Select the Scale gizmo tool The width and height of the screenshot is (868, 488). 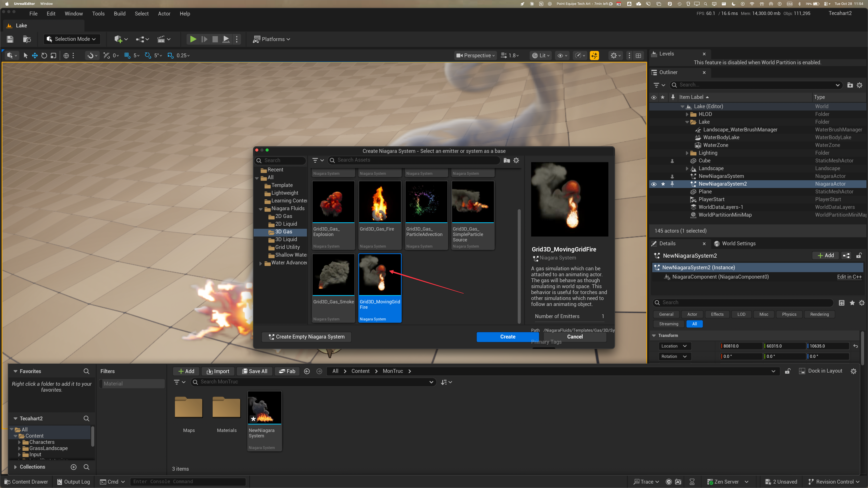53,56
